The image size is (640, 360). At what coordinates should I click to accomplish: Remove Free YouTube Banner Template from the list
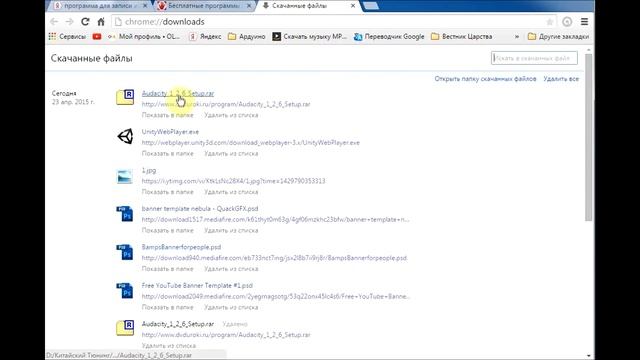tap(231, 307)
